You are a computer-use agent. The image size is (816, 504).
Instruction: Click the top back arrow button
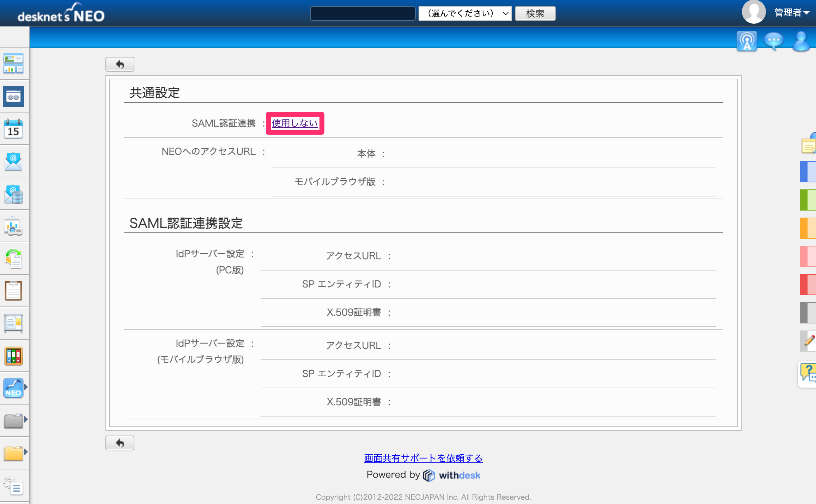click(x=120, y=64)
